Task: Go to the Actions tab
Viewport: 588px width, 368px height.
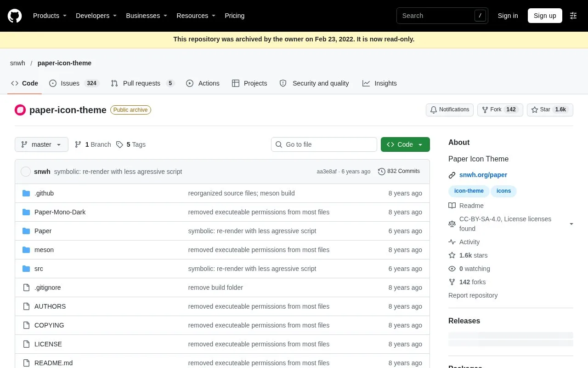Action: [x=203, y=83]
